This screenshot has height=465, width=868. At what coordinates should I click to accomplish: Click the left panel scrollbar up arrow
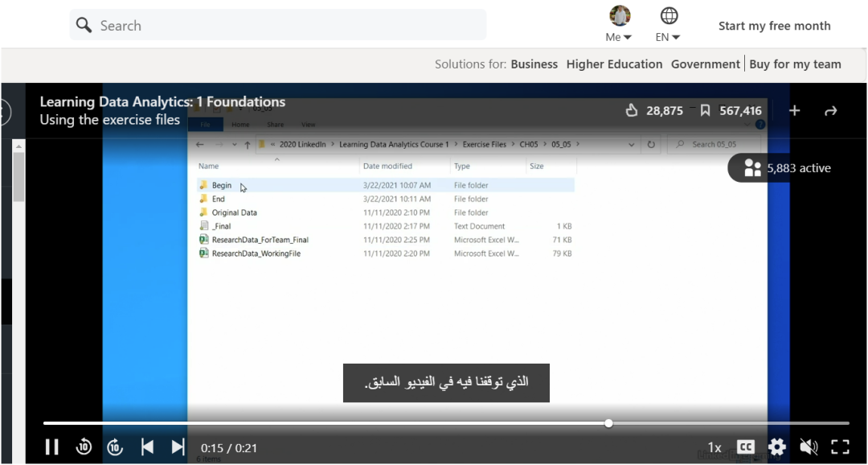[x=18, y=146]
